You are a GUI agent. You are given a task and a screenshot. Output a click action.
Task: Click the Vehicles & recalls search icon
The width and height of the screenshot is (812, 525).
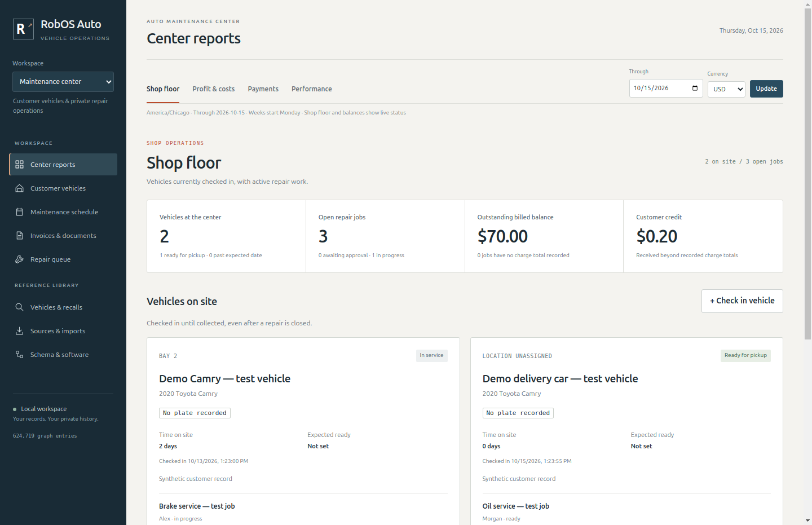coord(19,307)
